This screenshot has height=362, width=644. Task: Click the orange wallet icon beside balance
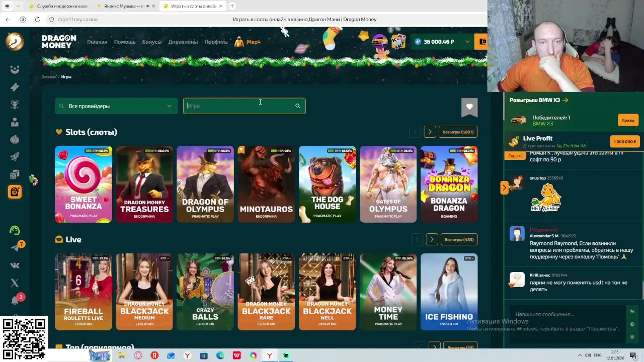(x=482, y=42)
